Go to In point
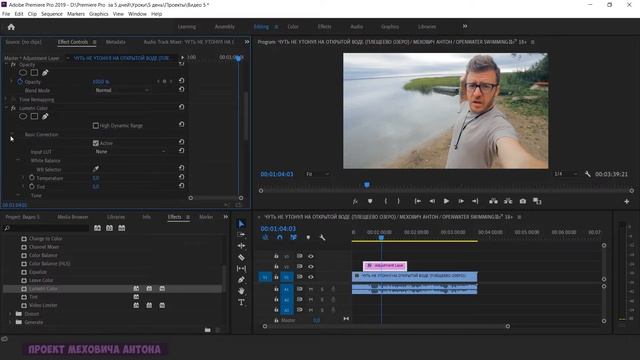The image size is (640, 360). tap(418, 201)
